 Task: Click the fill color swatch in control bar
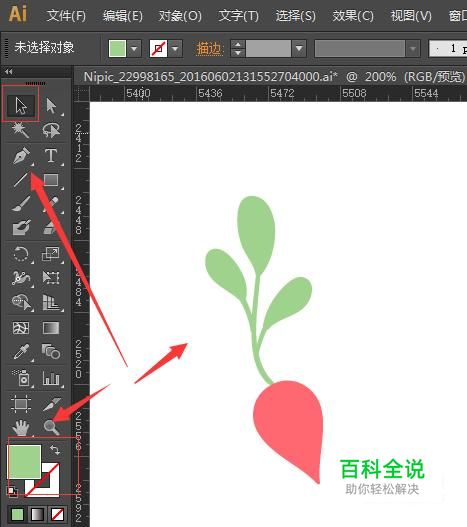[117, 49]
